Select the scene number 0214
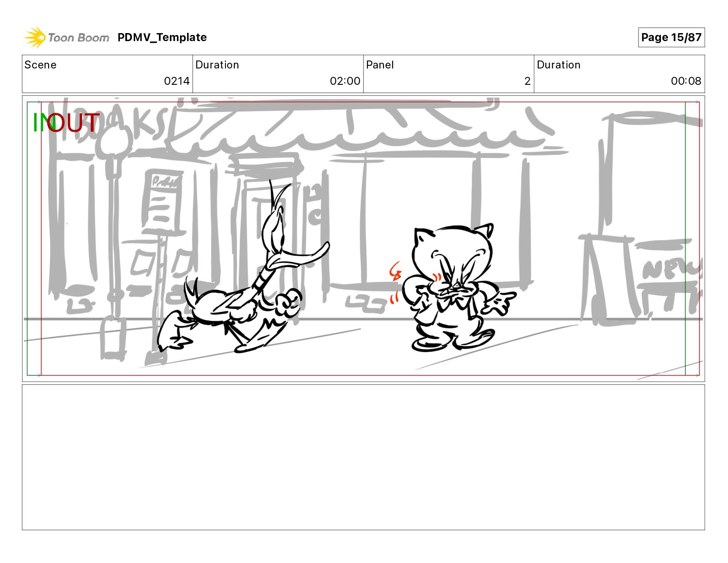Screen dimensions: 728x563 pyautogui.click(x=176, y=81)
